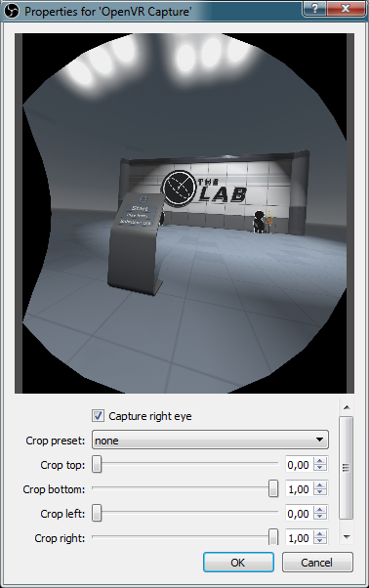Decrease Crop bottom with down arrow

click(320, 493)
